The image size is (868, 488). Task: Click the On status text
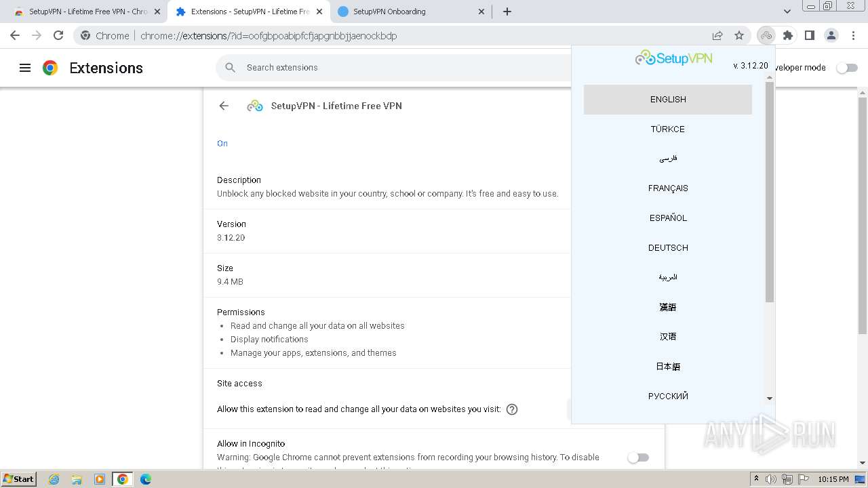(222, 144)
